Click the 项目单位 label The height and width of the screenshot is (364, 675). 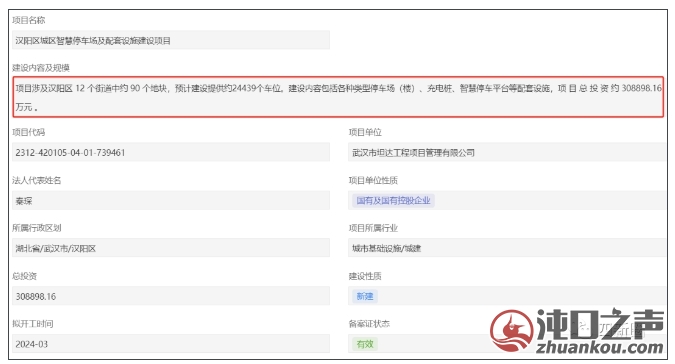tap(365, 132)
